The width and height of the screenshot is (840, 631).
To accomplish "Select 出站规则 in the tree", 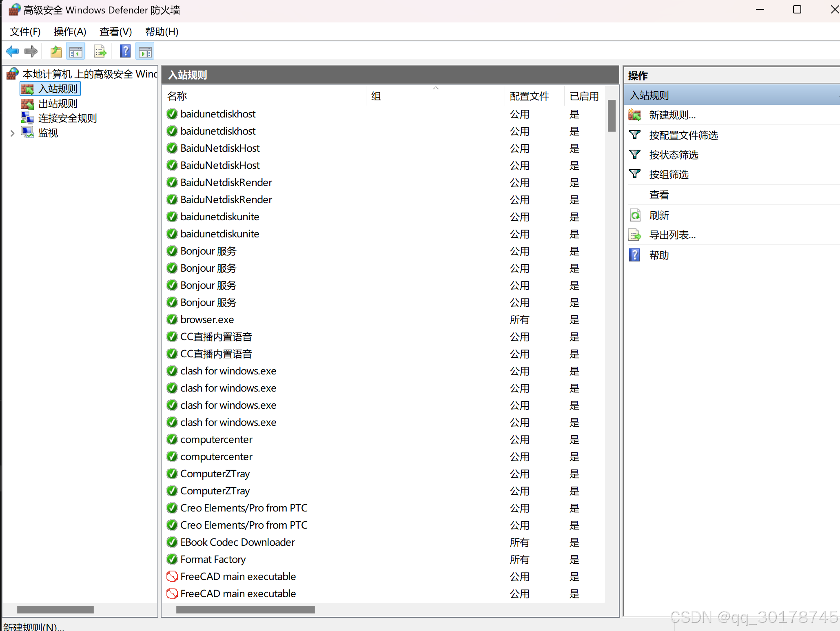I will point(58,104).
